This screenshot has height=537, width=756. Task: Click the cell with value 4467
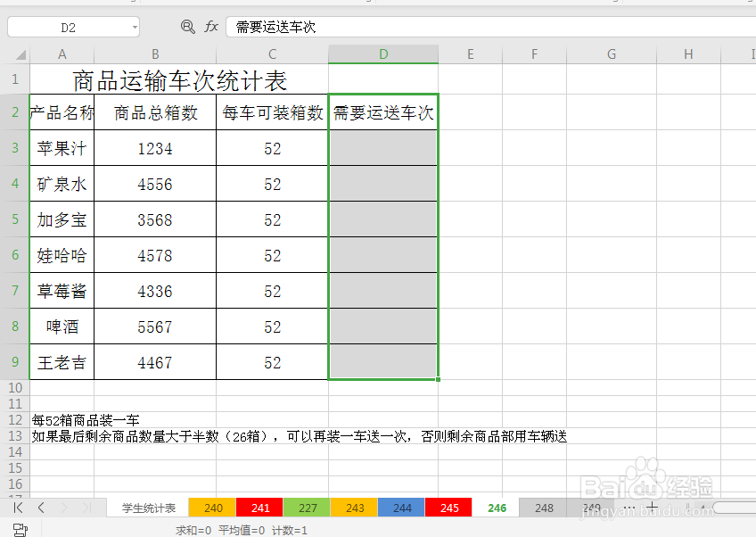click(x=155, y=362)
